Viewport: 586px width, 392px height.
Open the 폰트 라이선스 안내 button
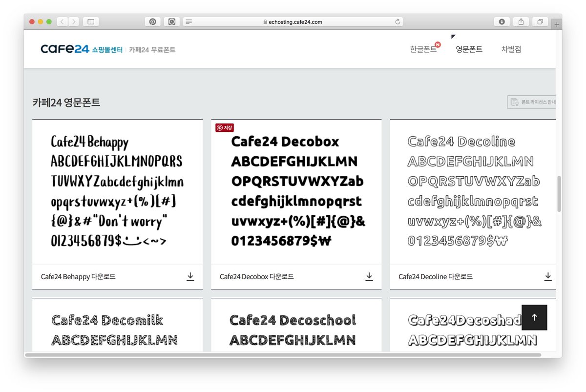coord(532,102)
